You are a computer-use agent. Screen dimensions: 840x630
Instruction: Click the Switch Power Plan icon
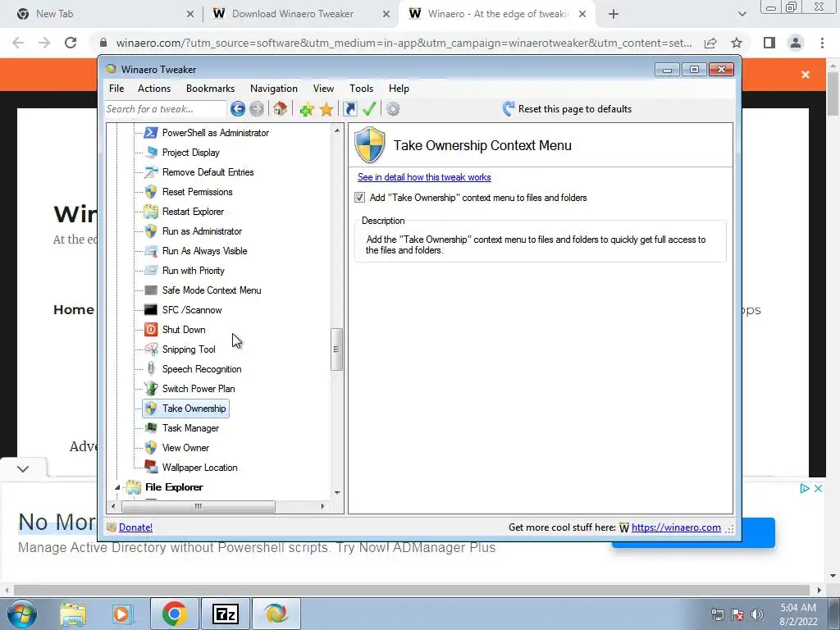[x=151, y=388]
